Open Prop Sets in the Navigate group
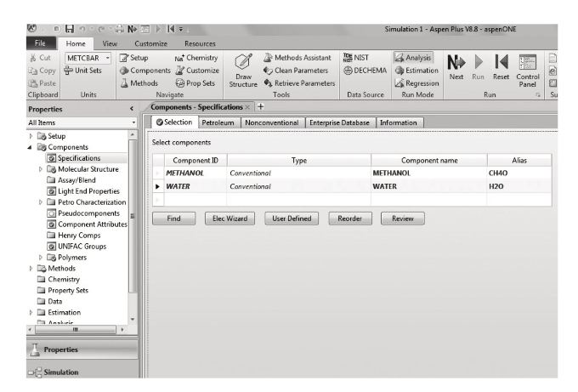Screen dimensions: 578x392 point(195,83)
